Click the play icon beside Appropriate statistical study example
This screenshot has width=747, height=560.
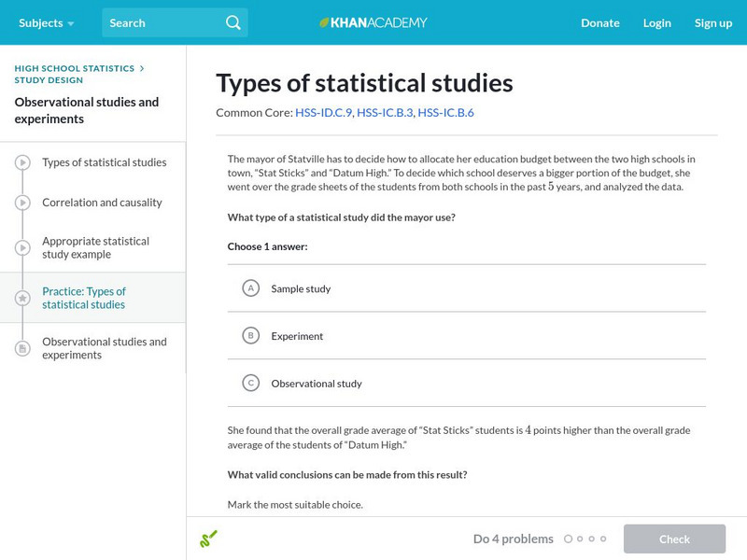point(22,247)
